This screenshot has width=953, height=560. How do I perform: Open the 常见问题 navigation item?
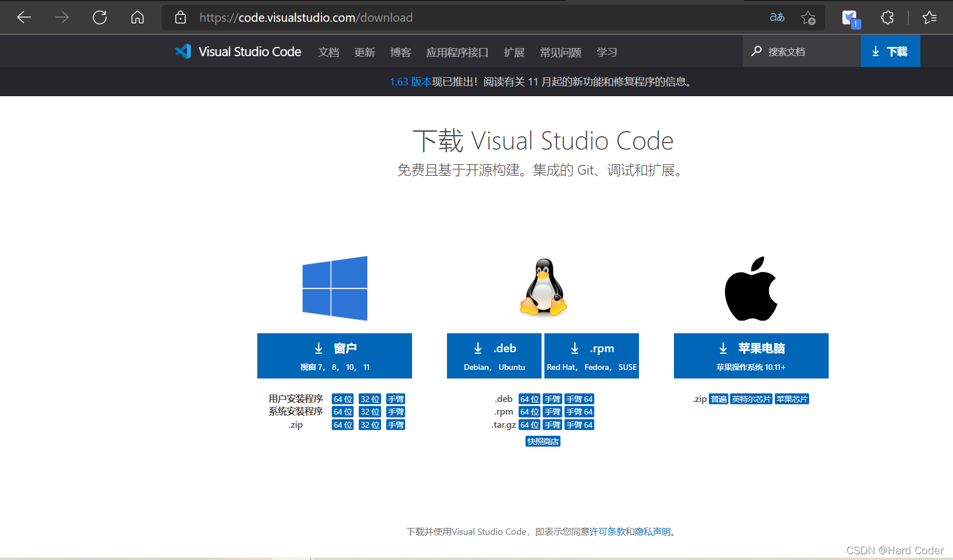coord(560,52)
